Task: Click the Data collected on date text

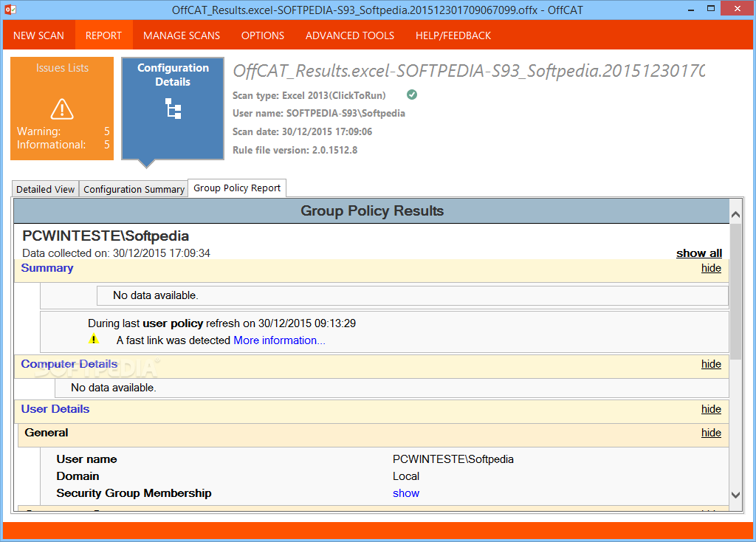Action: (116, 253)
